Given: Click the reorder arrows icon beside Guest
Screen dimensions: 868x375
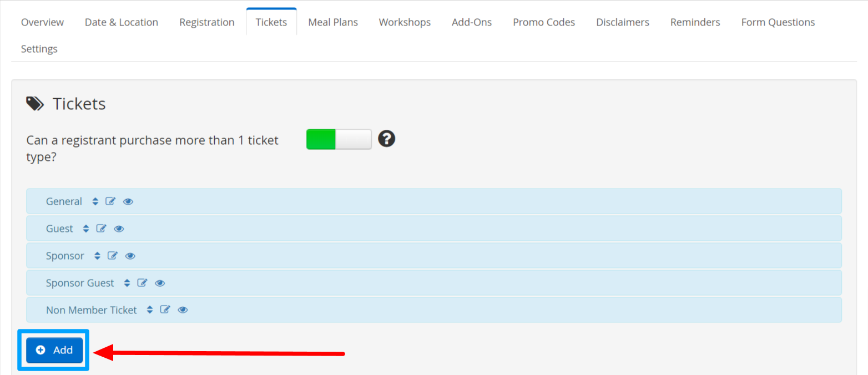Looking at the screenshot, I should 86,229.
